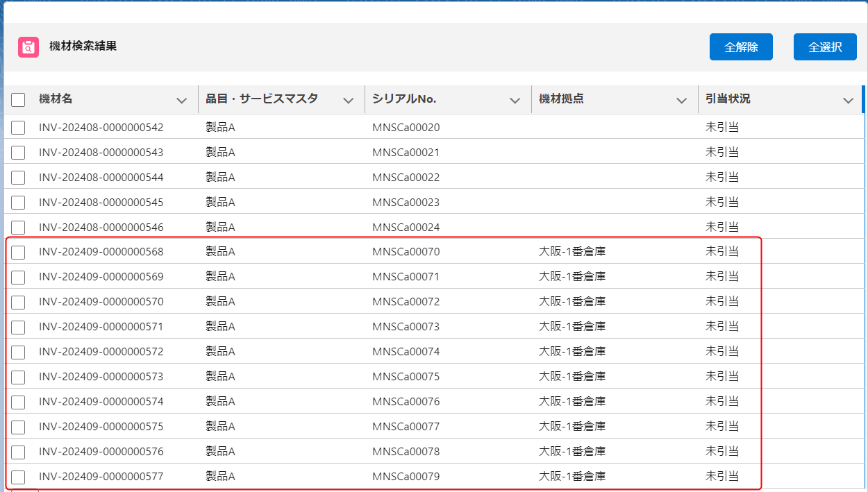Click the シリアルNo. header text
The width and height of the screenshot is (868, 492).
404,99
